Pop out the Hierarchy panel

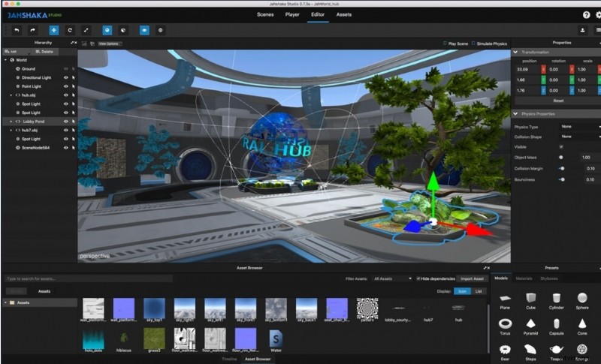(72, 43)
